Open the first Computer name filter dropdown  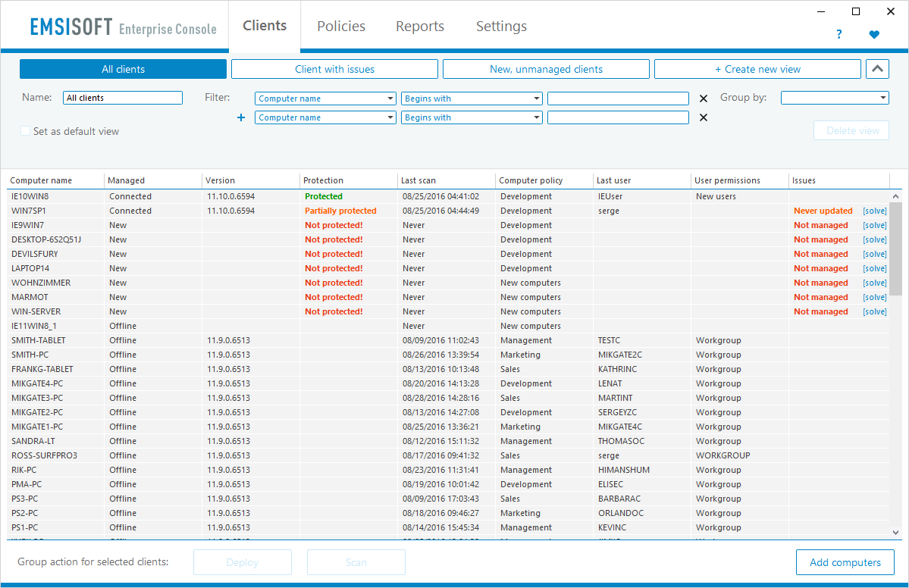pos(325,99)
